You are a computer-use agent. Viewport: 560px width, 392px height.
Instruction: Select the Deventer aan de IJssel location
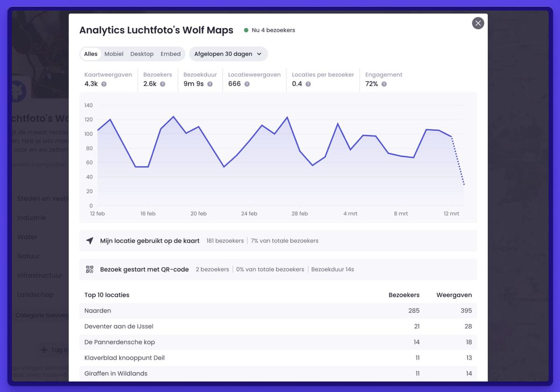pyautogui.click(x=119, y=327)
